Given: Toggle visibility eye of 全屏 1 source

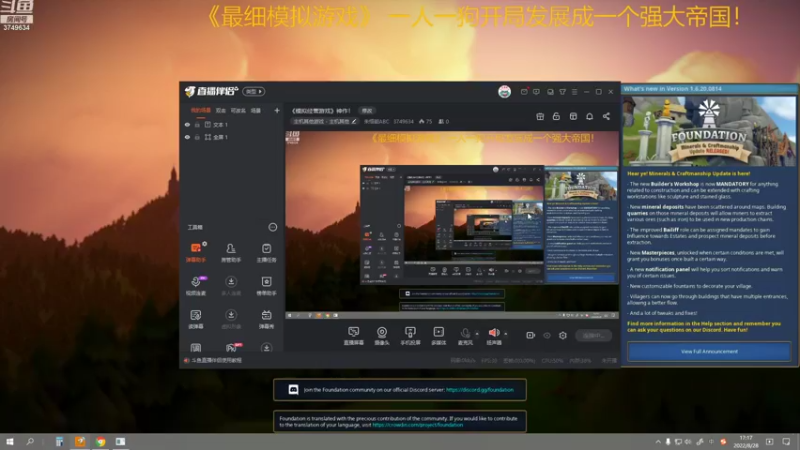Looking at the screenshot, I should click(187, 137).
